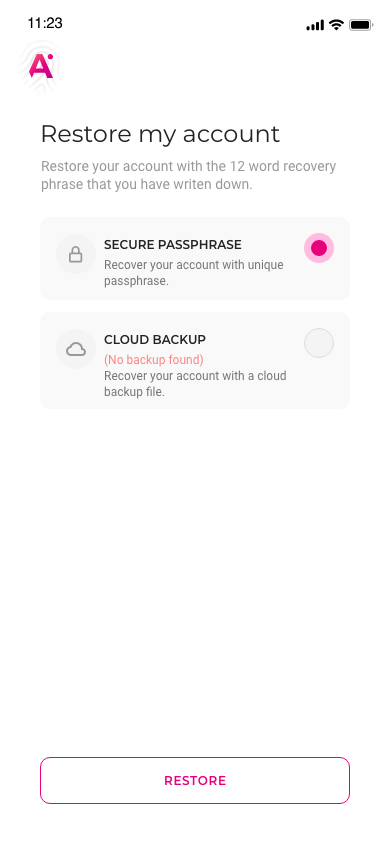Image resolution: width=390 pixels, height=844 pixels.
Task: Tap the 11:23 clock in status bar
Action: [x=45, y=23]
